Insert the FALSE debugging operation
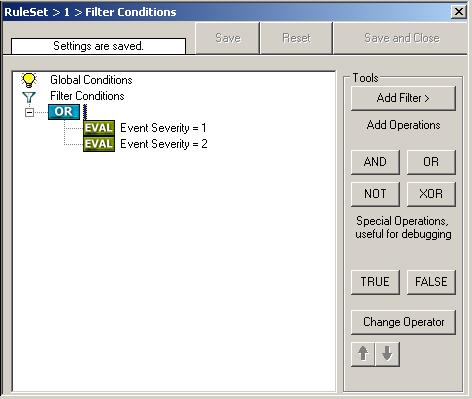This screenshot has height=399, width=472. point(431,282)
